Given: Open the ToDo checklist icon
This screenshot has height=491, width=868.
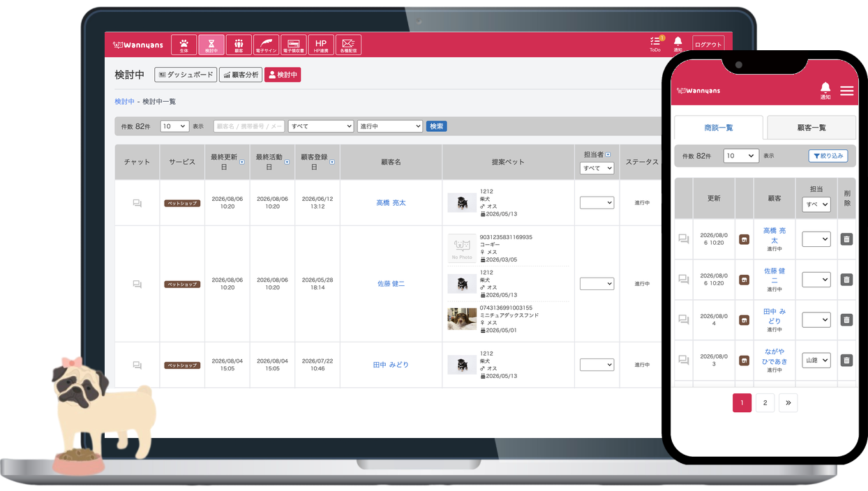Looking at the screenshot, I should point(655,44).
